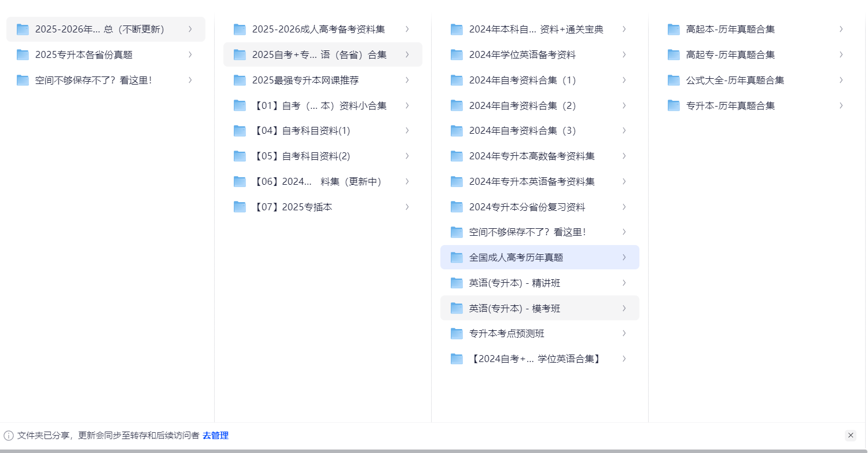This screenshot has height=453, width=868.
Task: Click folder icon of 2024年学位英语备考资料
Action: click(457, 55)
